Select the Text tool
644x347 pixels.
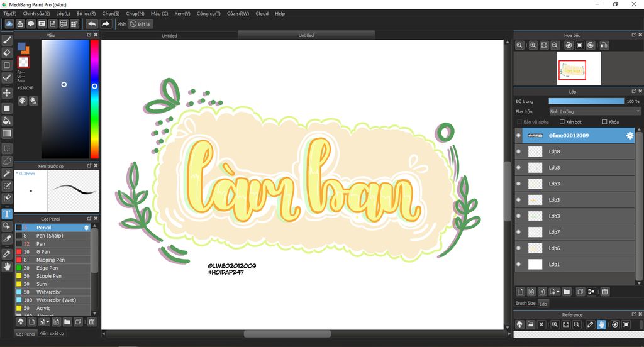tap(7, 214)
